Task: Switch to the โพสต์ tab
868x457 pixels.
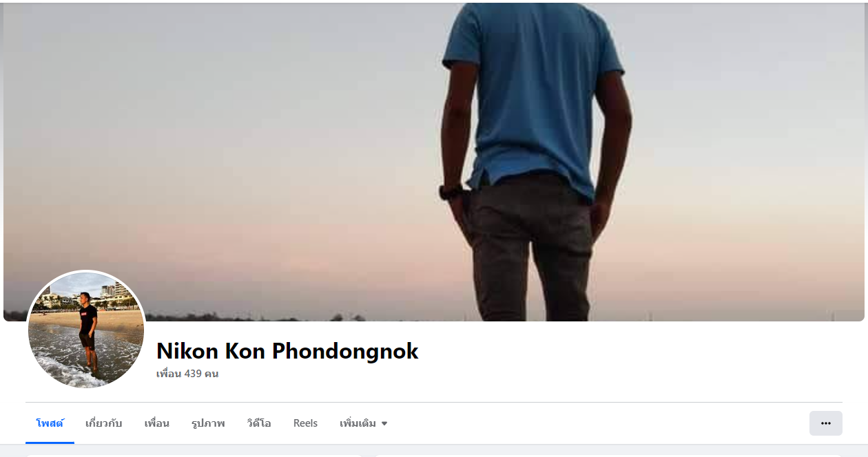Action: pyautogui.click(x=50, y=423)
